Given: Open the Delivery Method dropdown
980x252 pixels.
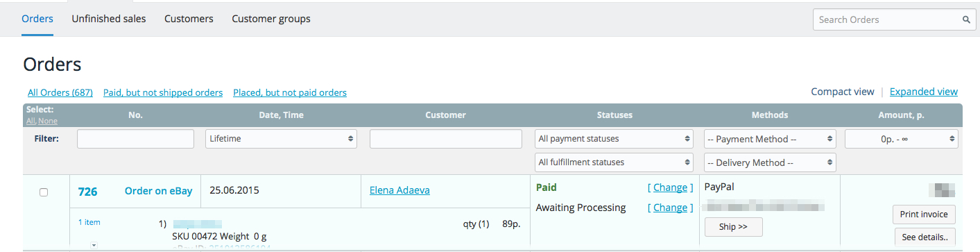Looking at the screenshot, I should click(770, 162).
